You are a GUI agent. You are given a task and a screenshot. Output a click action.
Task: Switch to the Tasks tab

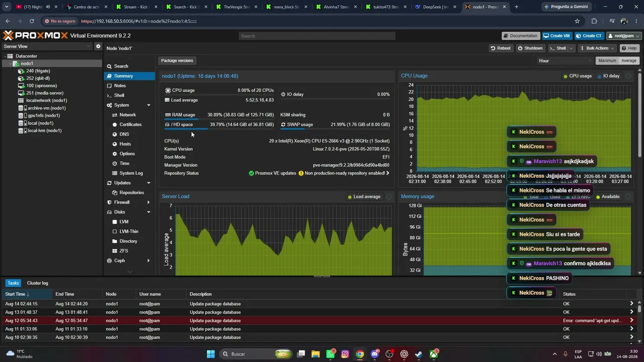tap(13, 283)
